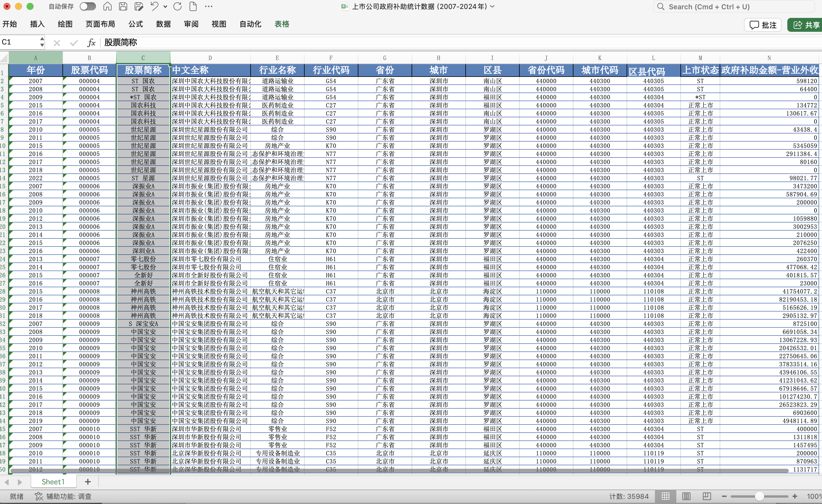Switch to the 数据 ribbon tab
822x504 pixels.
click(x=163, y=24)
